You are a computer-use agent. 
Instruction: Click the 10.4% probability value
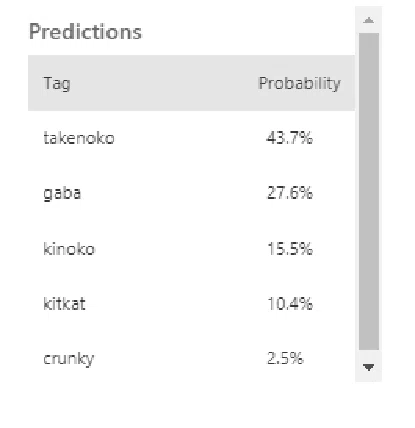[290, 303]
